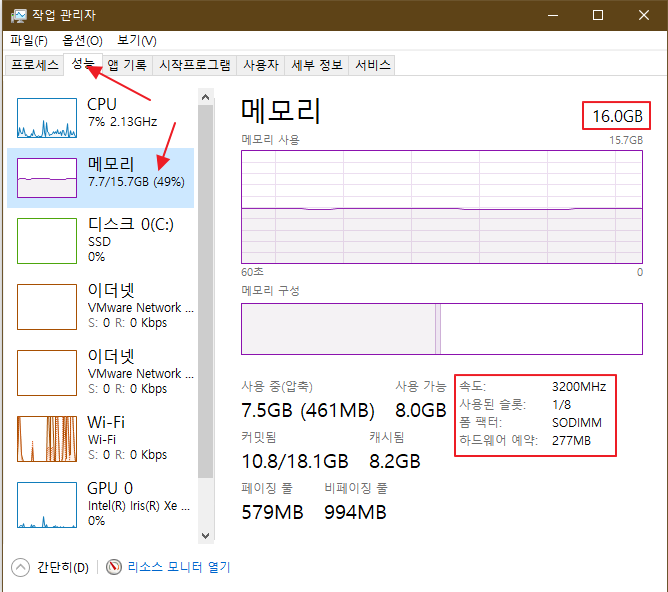Open the 보기(V) menu
This screenshot has width=668, height=592.
[137, 40]
